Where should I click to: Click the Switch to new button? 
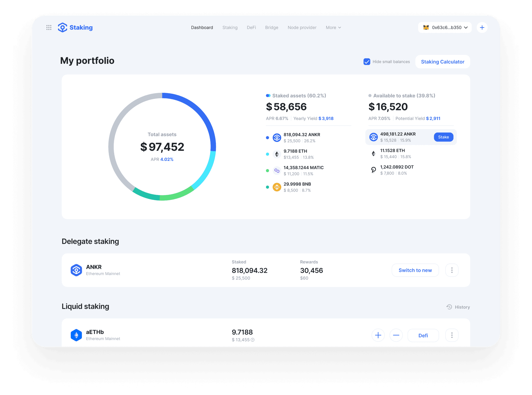[x=415, y=270]
